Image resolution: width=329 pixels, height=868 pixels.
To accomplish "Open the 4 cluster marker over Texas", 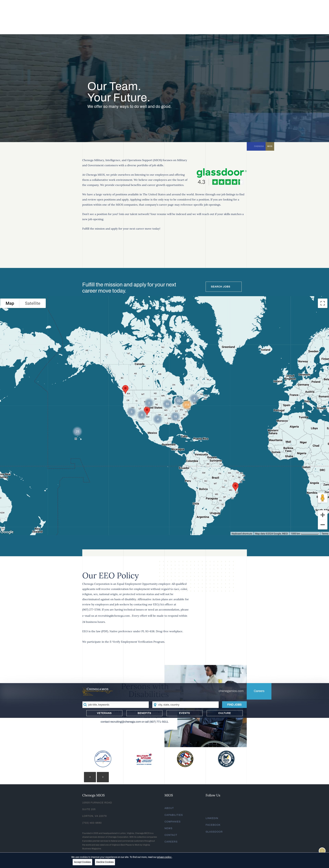I will [158, 419].
